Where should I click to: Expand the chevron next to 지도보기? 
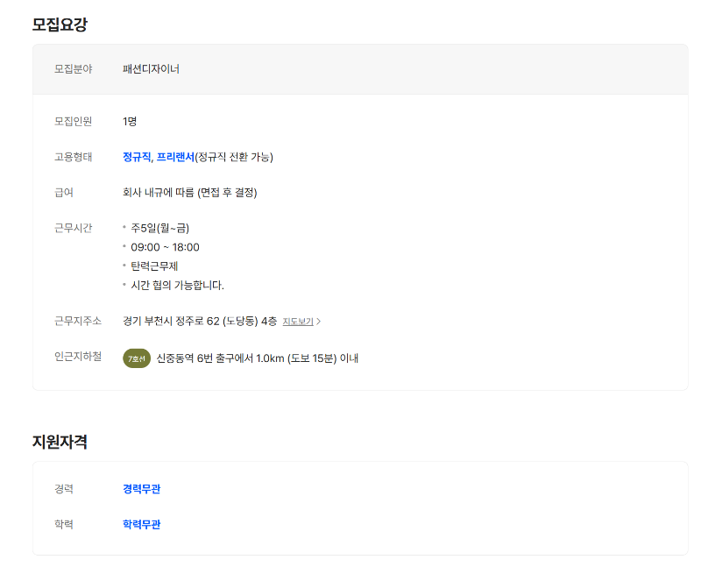click(x=320, y=321)
